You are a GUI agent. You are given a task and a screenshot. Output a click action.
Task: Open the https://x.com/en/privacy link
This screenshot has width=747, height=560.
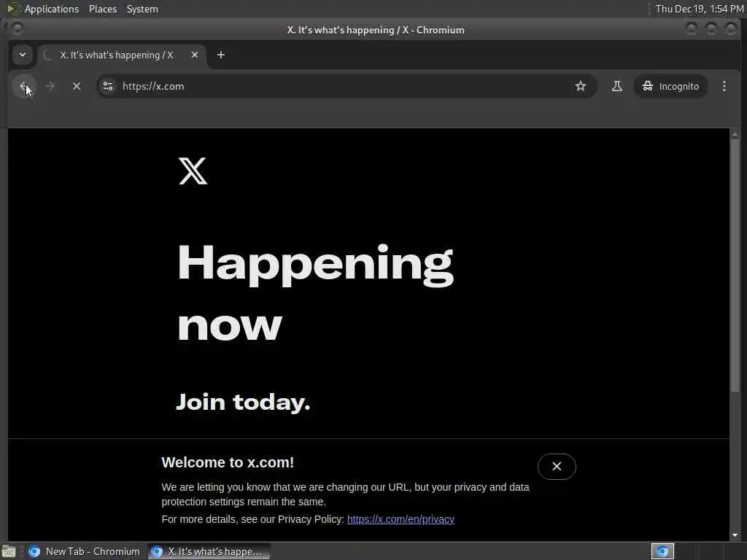400,519
